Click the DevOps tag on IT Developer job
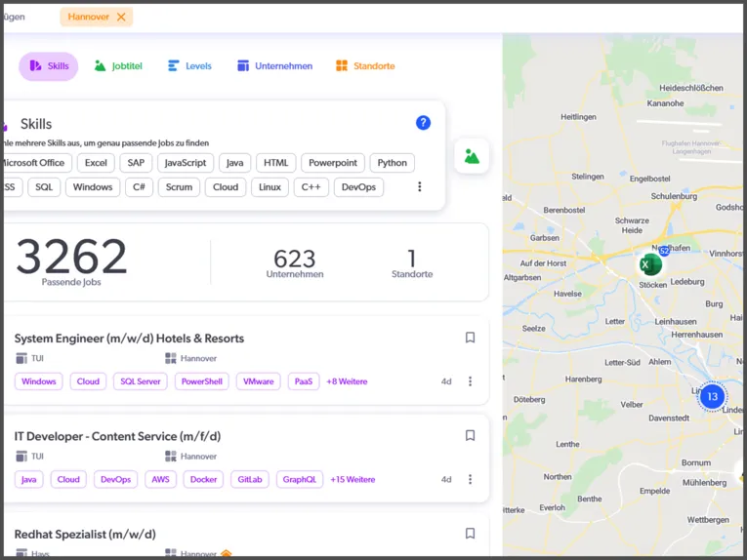The width and height of the screenshot is (747, 560). point(116,480)
